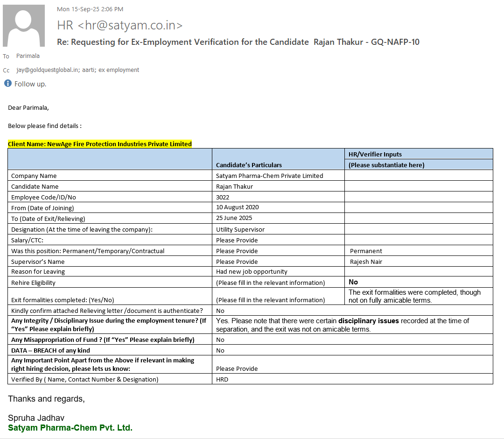Click the Utility Supervisor designation cell
The width and height of the screenshot is (504, 439).
(x=240, y=229)
